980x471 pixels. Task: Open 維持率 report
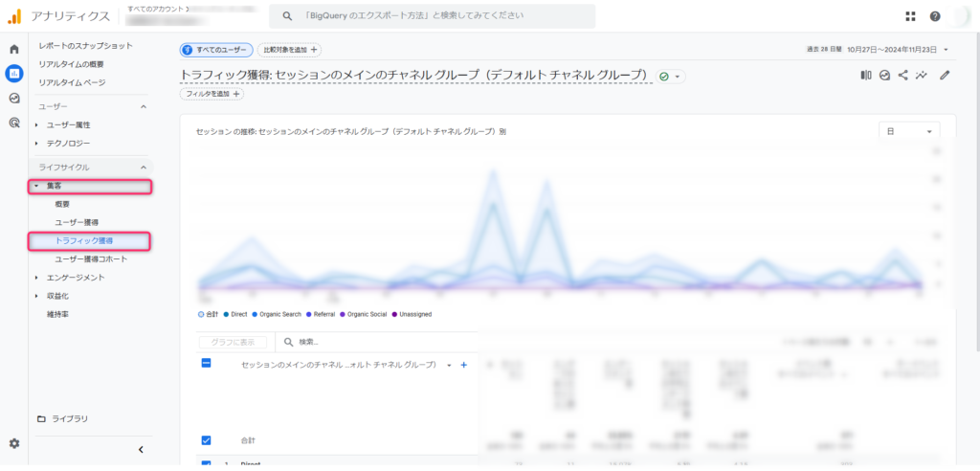pos(57,313)
